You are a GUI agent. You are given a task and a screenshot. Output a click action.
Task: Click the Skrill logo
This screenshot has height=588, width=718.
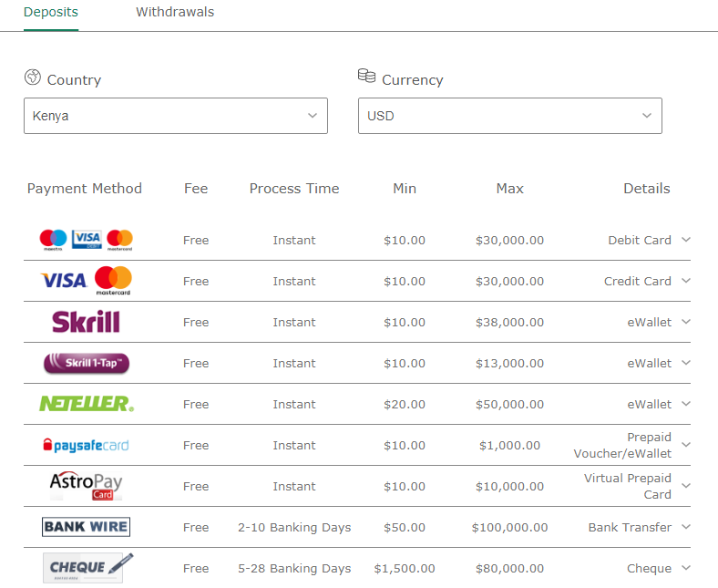pyautogui.click(x=86, y=322)
